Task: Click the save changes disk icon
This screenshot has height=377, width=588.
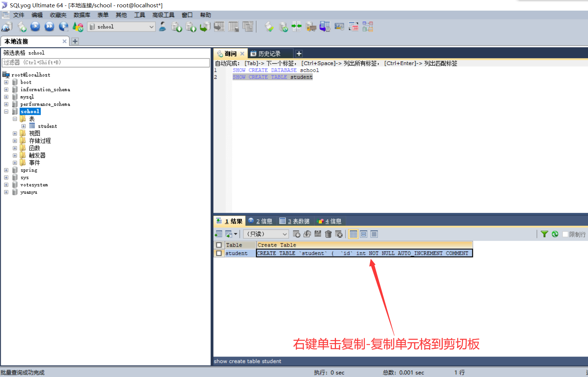Action: (318, 234)
